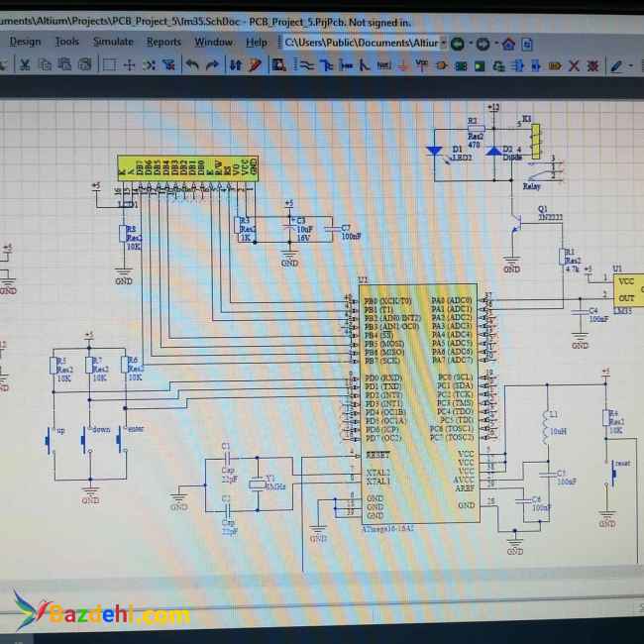Select the Place No ERC red X
This screenshot has height=644, width=644.
(574, 65)
